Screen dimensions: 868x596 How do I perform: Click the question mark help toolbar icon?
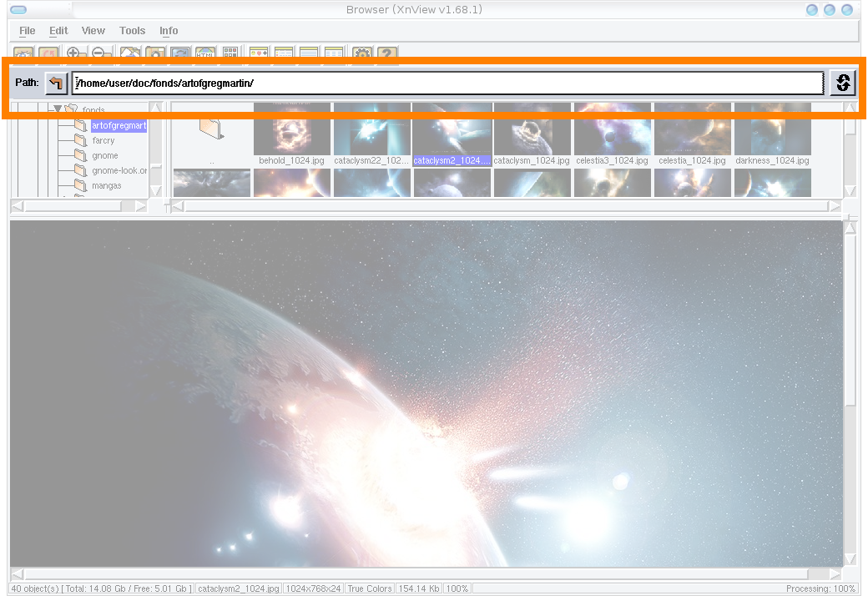click(x=386, y=53)
